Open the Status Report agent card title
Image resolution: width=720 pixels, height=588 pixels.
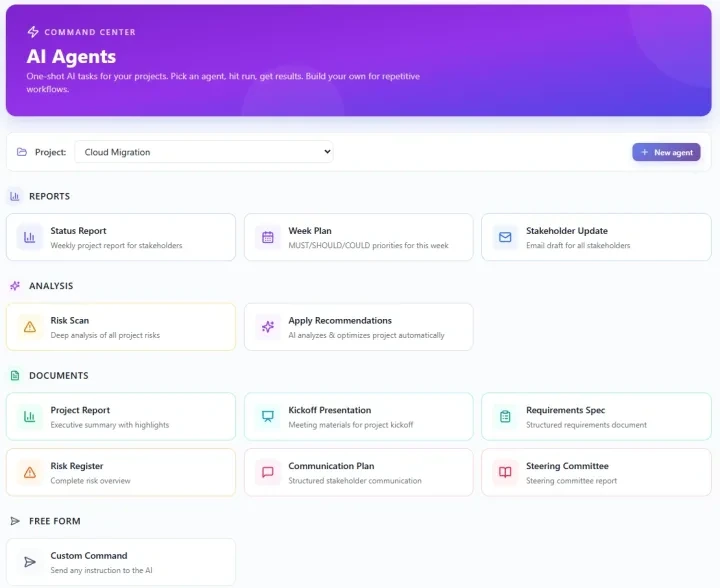(x=78, y=230)
